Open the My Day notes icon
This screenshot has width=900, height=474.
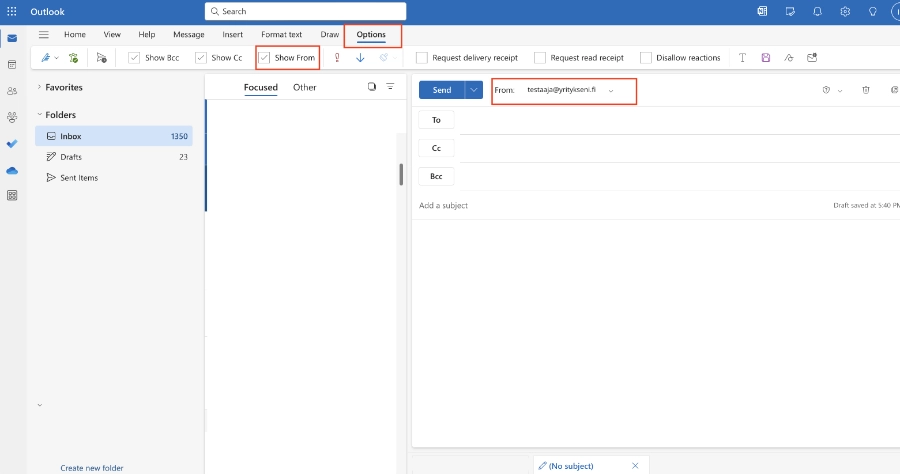pyautogui.click(x=790, y=11)
